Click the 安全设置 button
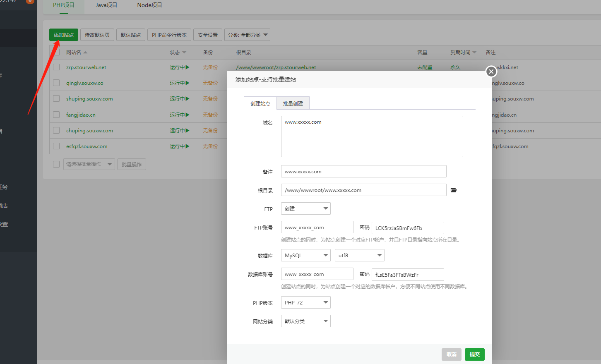601x364 pixels. click(x=208, y=35)
